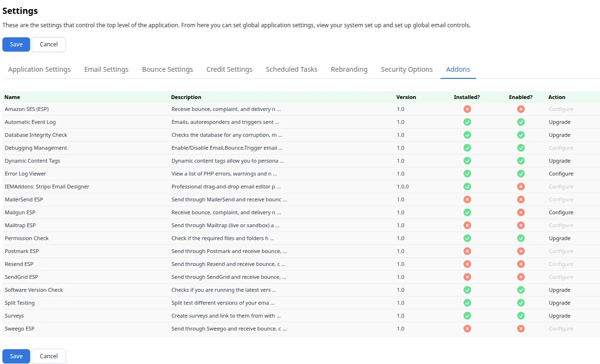Image resolution: width=600 pixels, height=364 pixels.
Task: Toggle Enabled checkmark for Surveys
Action: [521, 316]
